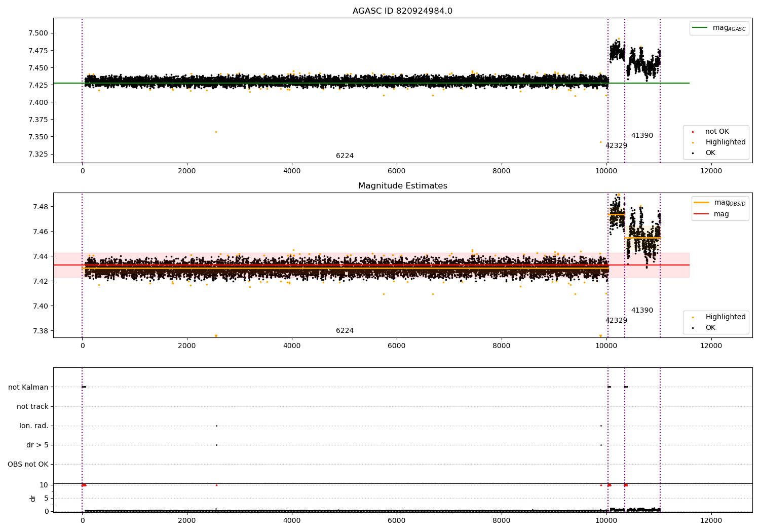Click the orange mag OBSID segment for obsid 42329
This screenshot has height=532, width=760.
coord(616,214)
